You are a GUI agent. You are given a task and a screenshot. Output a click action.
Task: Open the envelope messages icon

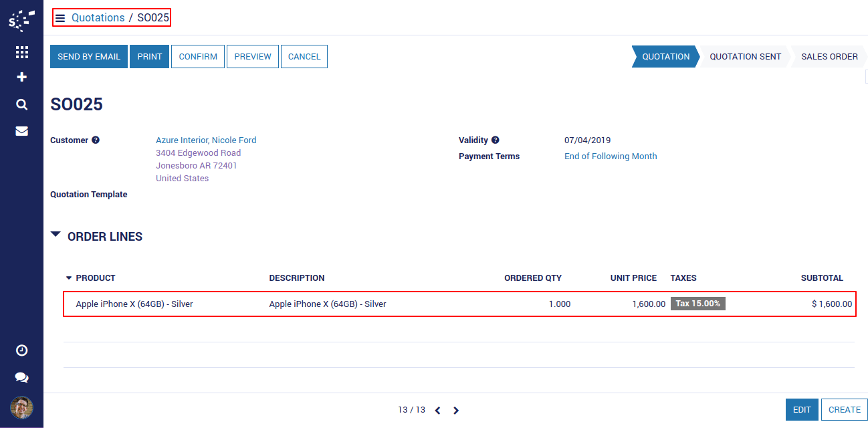[x=21, y=131]
